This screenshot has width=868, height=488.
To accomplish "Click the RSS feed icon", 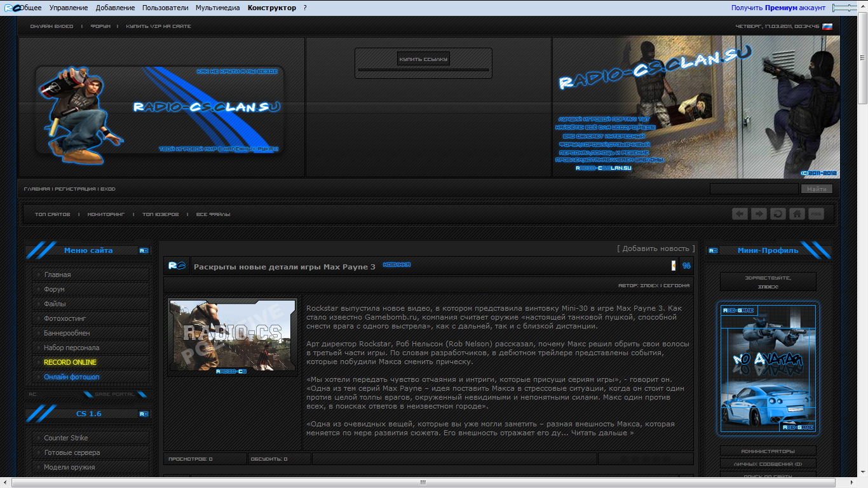I will (816, 214).
